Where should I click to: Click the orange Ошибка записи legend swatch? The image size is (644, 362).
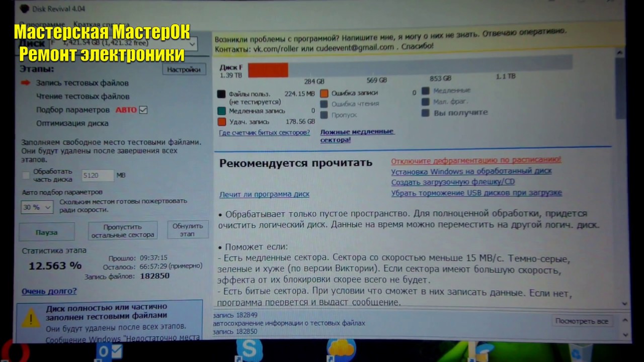(x=324, y=93)
